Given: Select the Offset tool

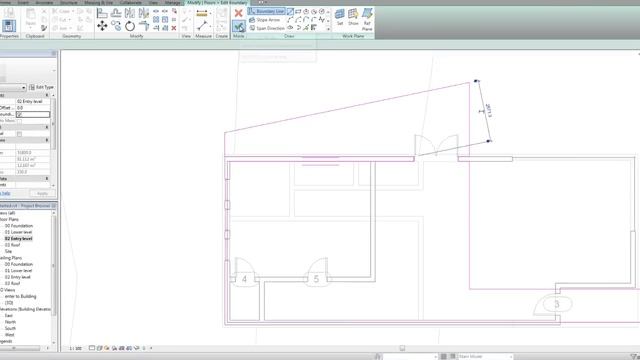Looking at the screenshot, I should click(x=116, y=13).
